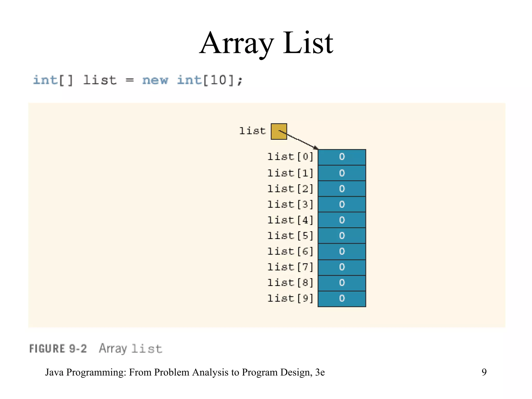Click the blue cell next to list[4]
Screen dimensions: 532x399
342,220
